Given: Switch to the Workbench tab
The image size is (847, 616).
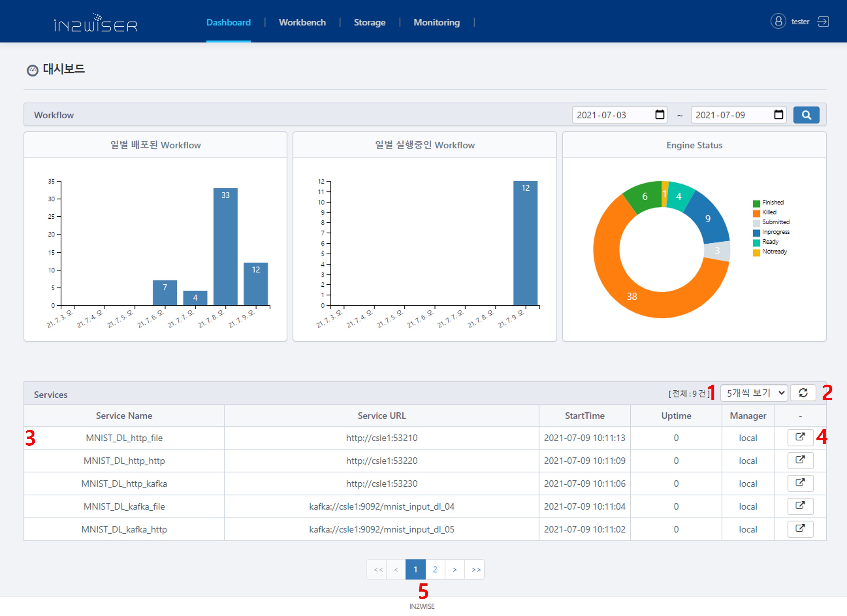Looking at the screenshot, I should [302, 22].
